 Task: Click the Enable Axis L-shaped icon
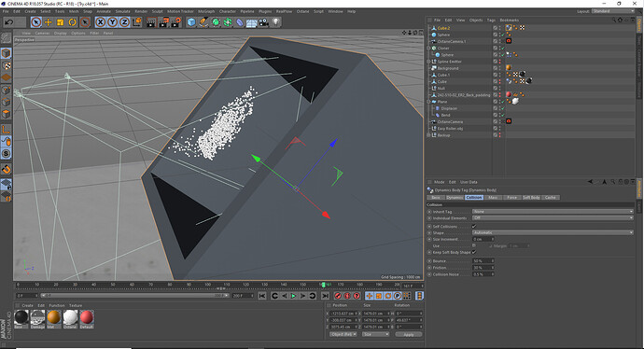click(7, 130)
